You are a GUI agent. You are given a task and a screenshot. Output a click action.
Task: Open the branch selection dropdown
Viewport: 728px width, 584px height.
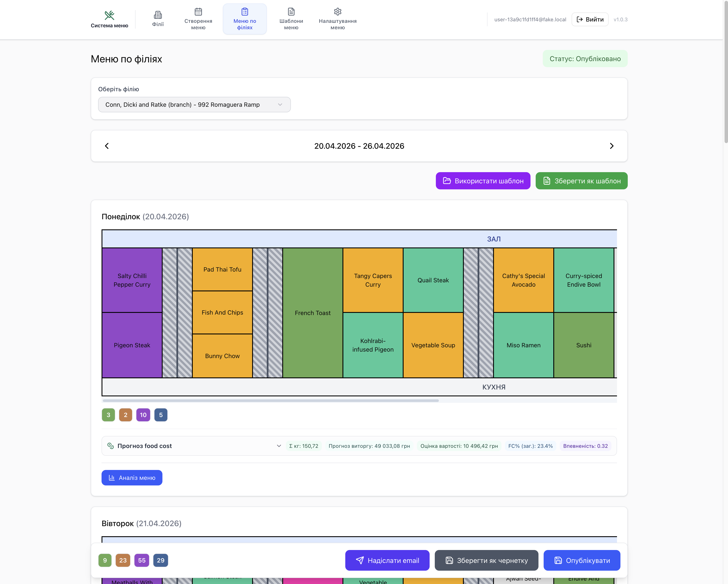tap(194, 105)
